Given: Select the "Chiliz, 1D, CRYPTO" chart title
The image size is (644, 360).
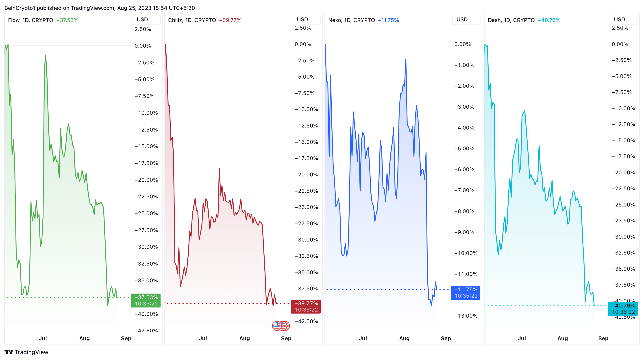Looking at the screenshot, I should [x=192, y=20].
